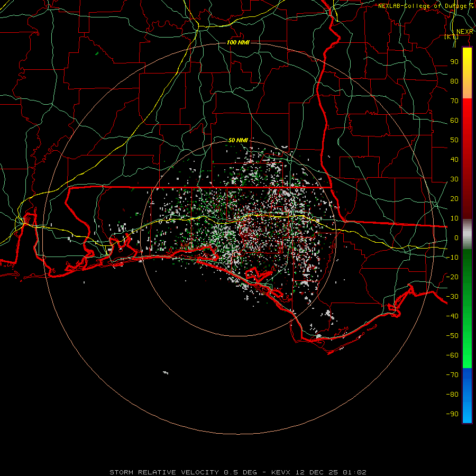Select the yellow top segment of the color bar
476x476 pixels.
[467, 73]
